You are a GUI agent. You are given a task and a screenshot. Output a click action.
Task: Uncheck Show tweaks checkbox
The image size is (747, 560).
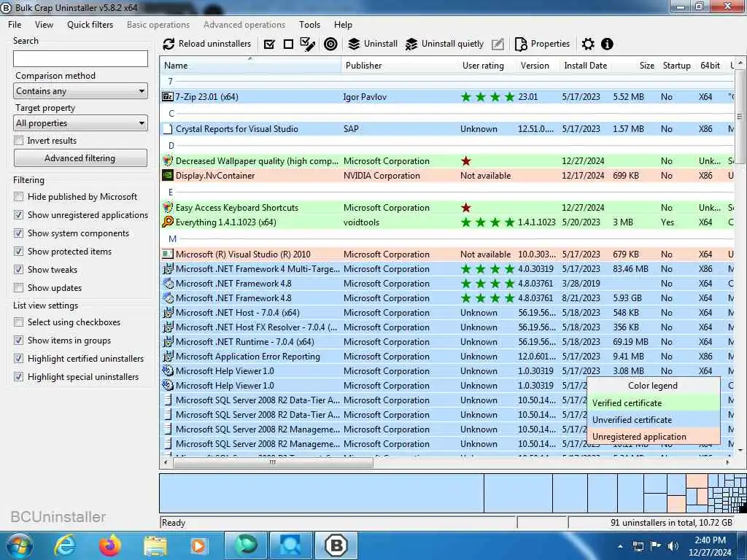point(18,270)
